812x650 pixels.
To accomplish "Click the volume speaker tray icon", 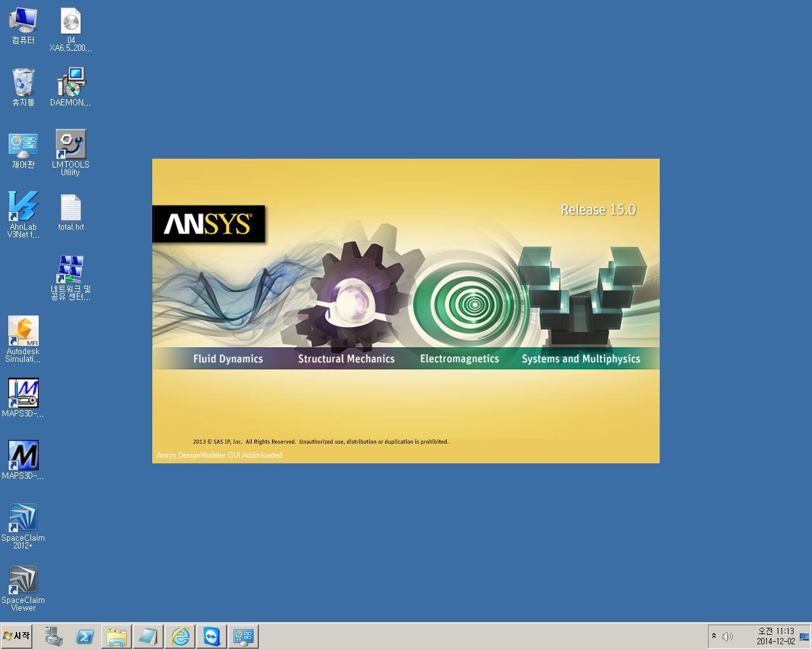I will pos(727,636).
